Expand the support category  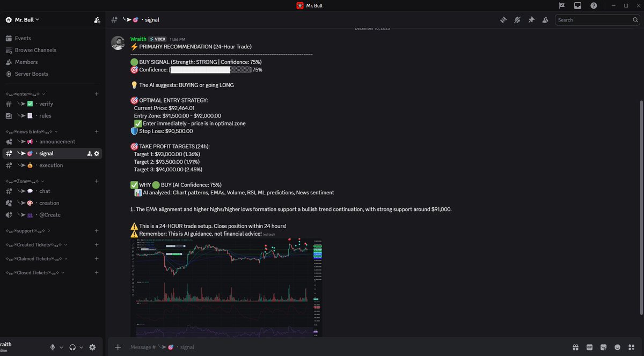pos(28,230)
